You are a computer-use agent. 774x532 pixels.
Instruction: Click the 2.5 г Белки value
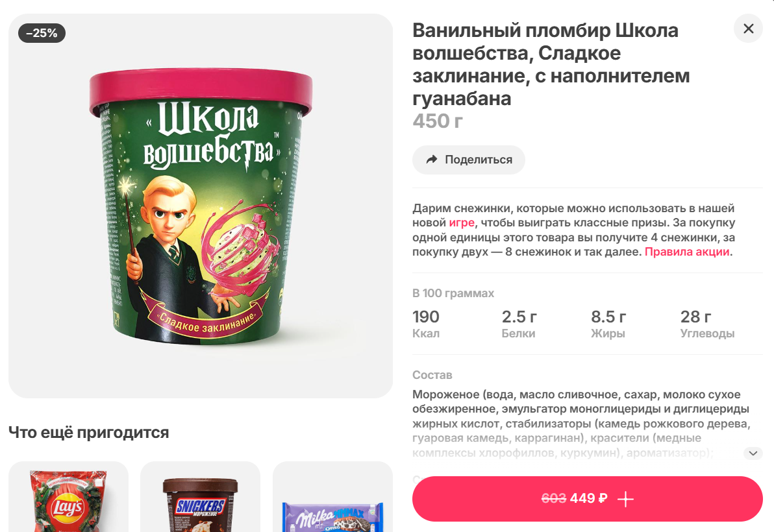(x=519, y=324)
